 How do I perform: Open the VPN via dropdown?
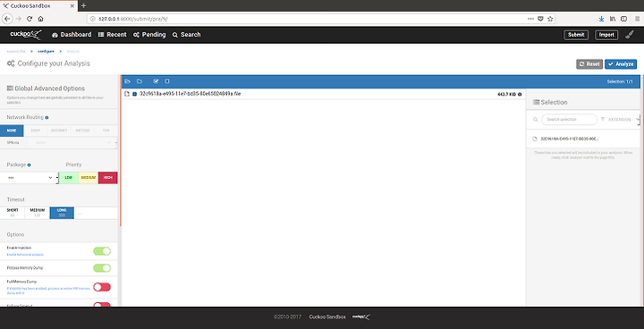(x=72, y=142)
